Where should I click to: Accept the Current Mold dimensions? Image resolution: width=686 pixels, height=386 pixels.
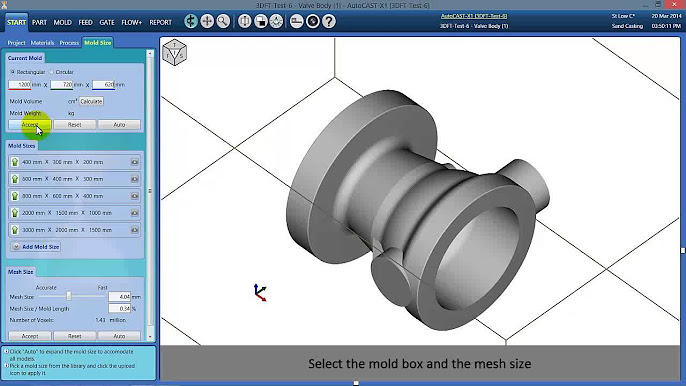(30, 125)
